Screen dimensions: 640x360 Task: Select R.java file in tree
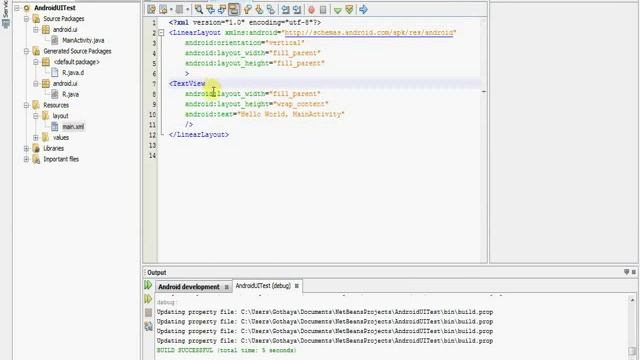(70, 94)
